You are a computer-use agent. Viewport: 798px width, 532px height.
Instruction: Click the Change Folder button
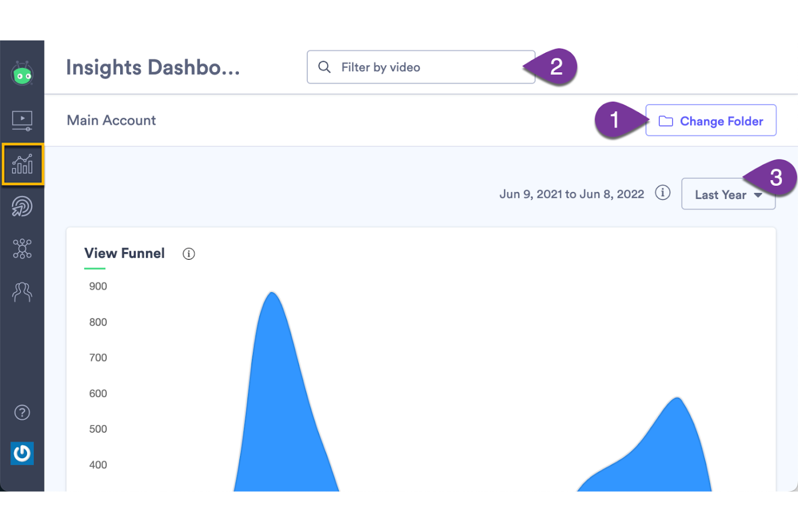coord(711,121)
